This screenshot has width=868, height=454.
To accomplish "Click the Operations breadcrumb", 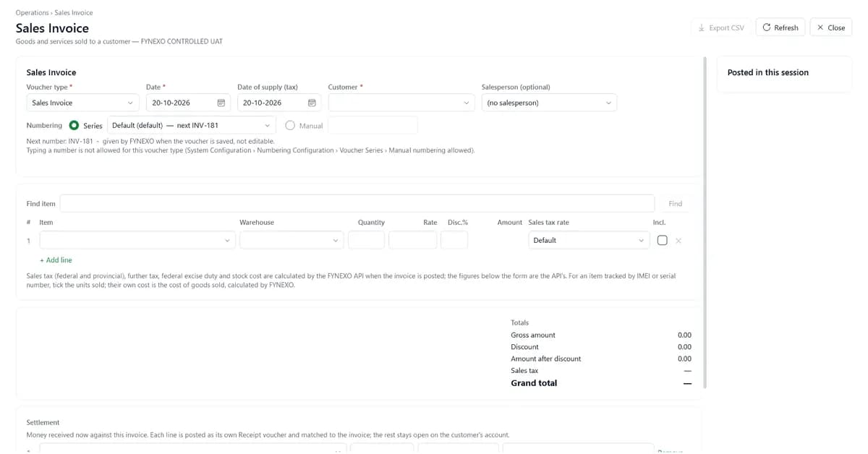I will click(x=33, y=13).
